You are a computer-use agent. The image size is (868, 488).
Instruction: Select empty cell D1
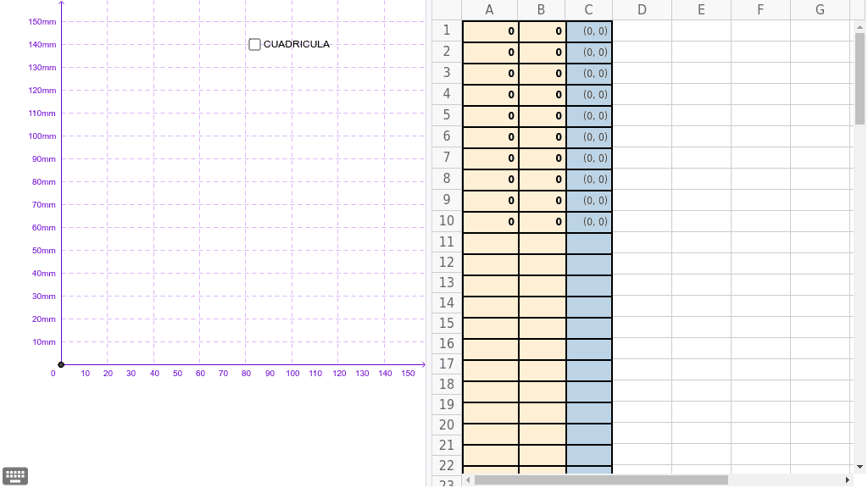tap(643, 31)
